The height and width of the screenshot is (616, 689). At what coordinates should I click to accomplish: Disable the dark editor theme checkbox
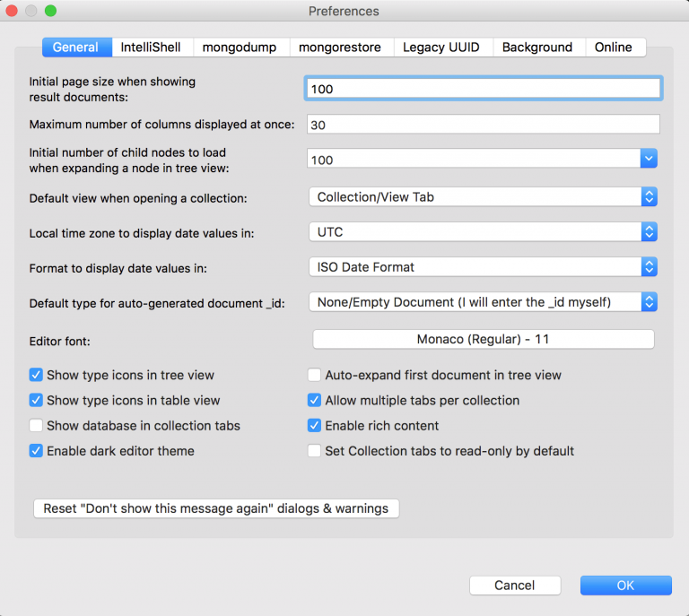pyautogui.click(x=36, y=450)
